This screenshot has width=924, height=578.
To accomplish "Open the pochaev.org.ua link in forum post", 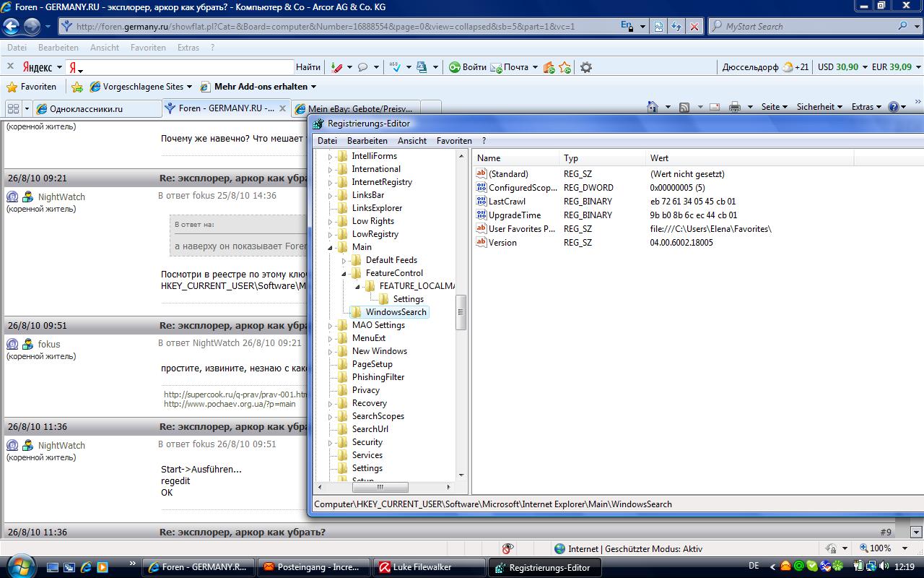I will pos(230,404).
